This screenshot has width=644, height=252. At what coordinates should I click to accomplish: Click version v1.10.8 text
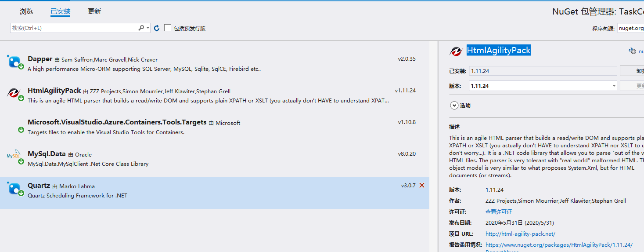[x=407, y=122]
